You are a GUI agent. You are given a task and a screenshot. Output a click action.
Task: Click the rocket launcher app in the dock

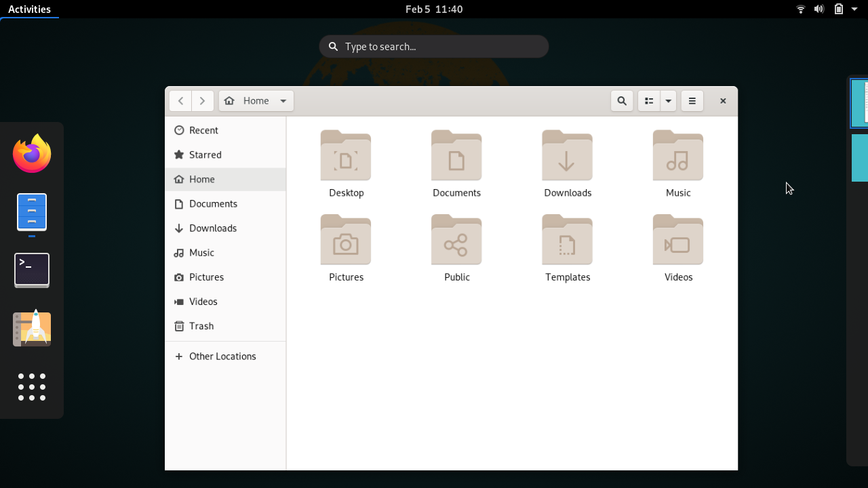[31, 329]
